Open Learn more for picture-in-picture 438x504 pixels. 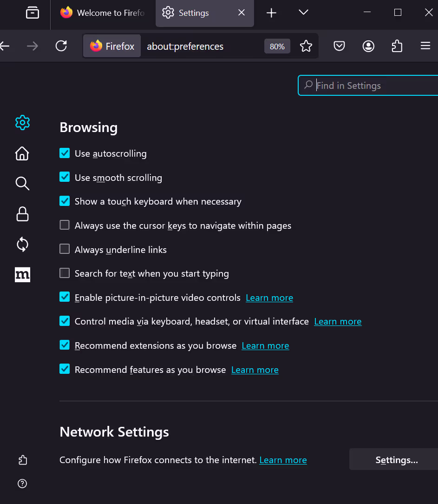coord(269,298)
